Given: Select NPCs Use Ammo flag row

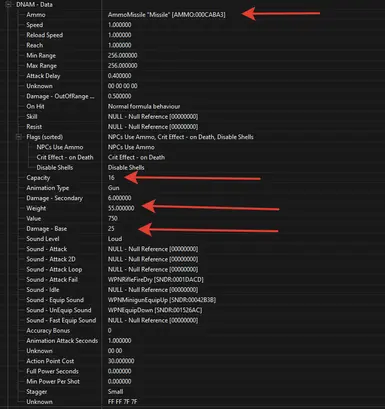Looking at the screenshot, I should (192, 147).
